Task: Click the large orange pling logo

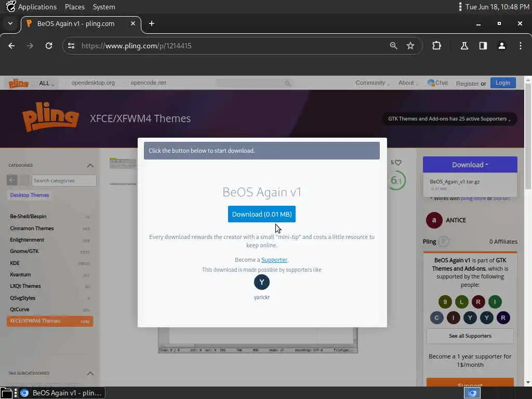Action: coord(50,117)
